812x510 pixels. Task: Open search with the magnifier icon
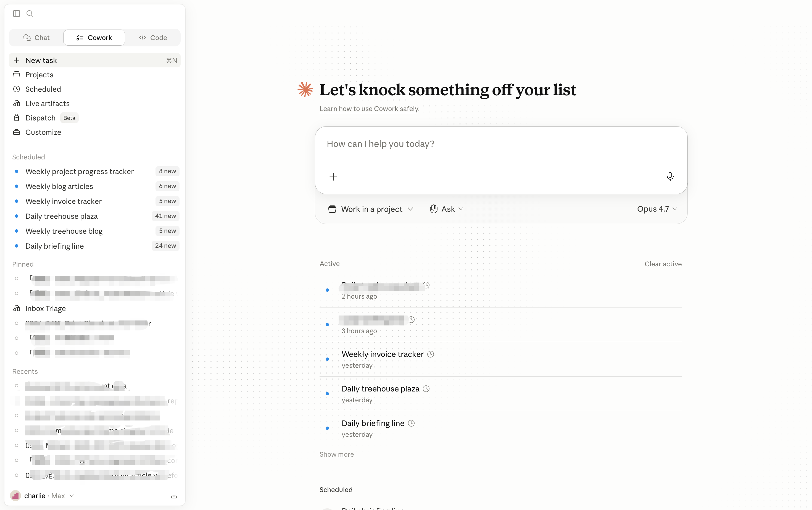[30, 14]
